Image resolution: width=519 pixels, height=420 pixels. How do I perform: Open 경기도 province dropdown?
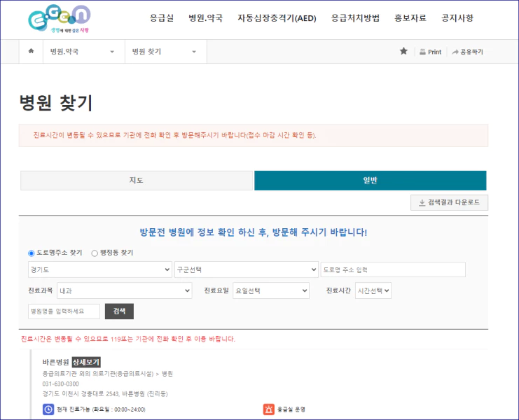click(x=100, y=269)
